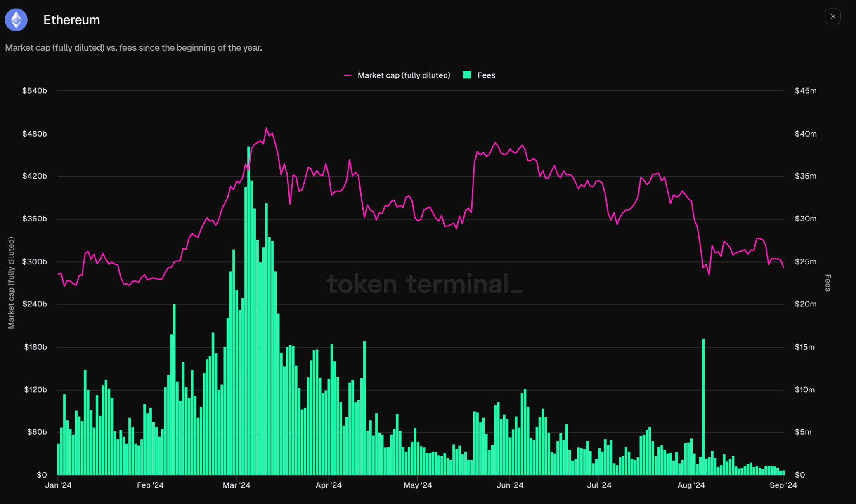The height and width of the screenshot is (504, 856).
Task: Click the Ethereum logo icon
Action: pyautogui.click(x=16, y=19)
